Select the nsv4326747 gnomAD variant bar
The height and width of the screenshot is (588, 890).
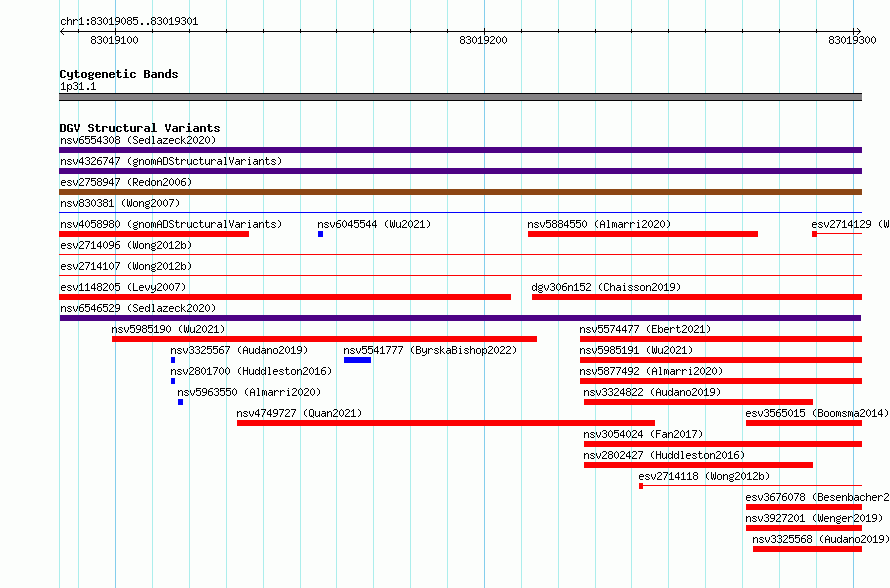460,171
